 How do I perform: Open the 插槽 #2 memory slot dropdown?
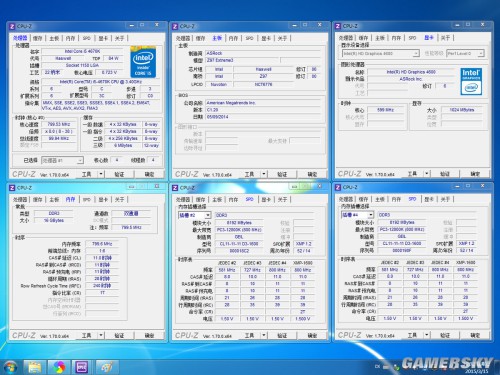tap(208, 215)
